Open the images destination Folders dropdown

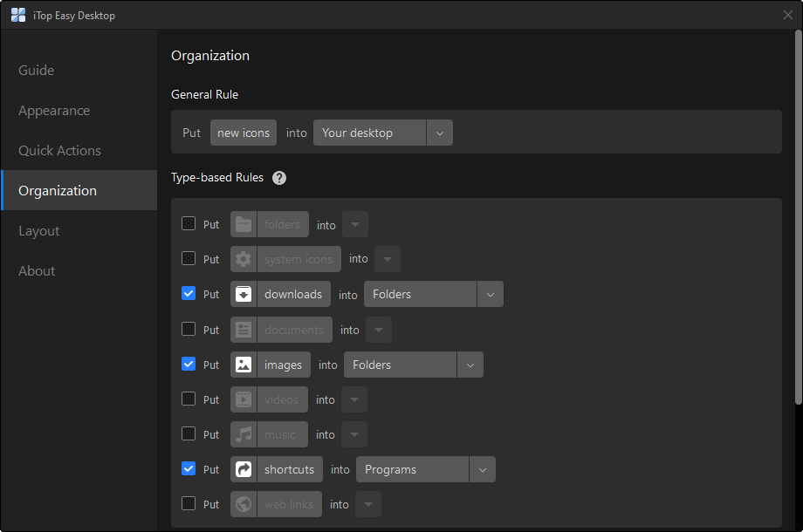[413, 365]
